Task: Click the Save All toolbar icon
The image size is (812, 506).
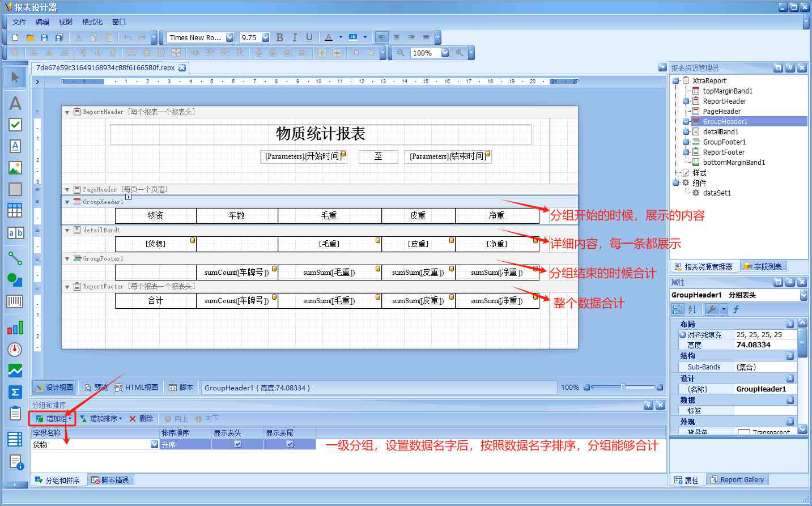Action: pyautogui.click(x=59, y=38)
